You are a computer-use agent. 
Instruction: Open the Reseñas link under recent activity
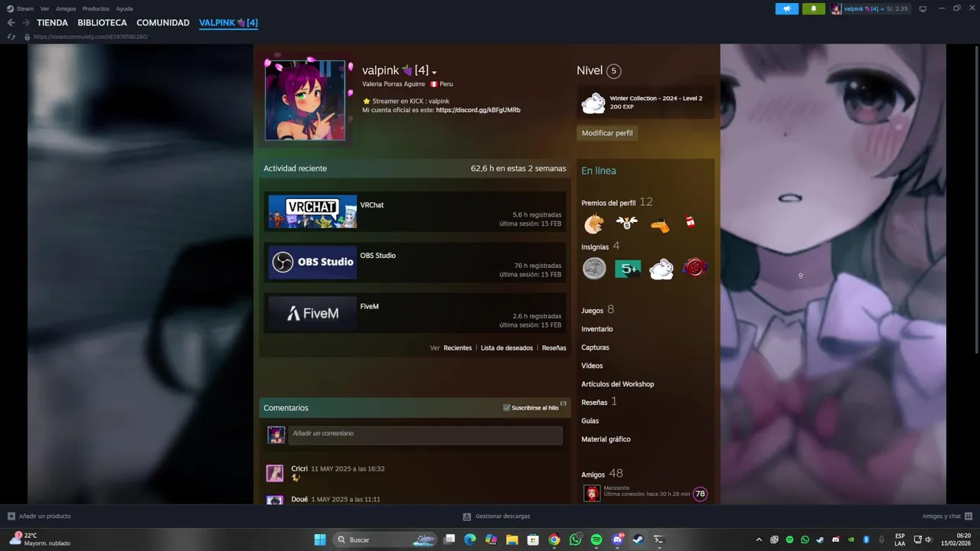click(x=554, y=348)
